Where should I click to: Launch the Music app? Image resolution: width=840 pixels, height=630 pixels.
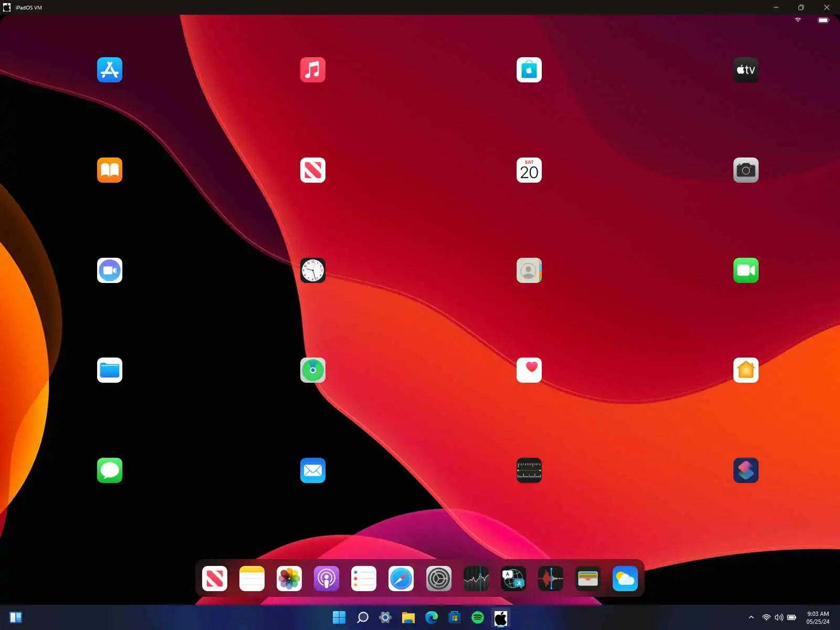coord(313,70)
